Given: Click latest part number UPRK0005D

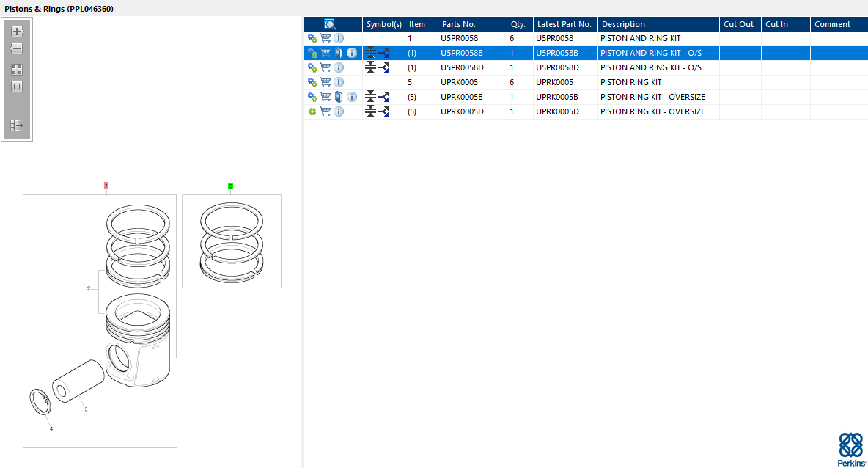Looking at the screenshot, I should pyautogui.click(x=557, y=111).
